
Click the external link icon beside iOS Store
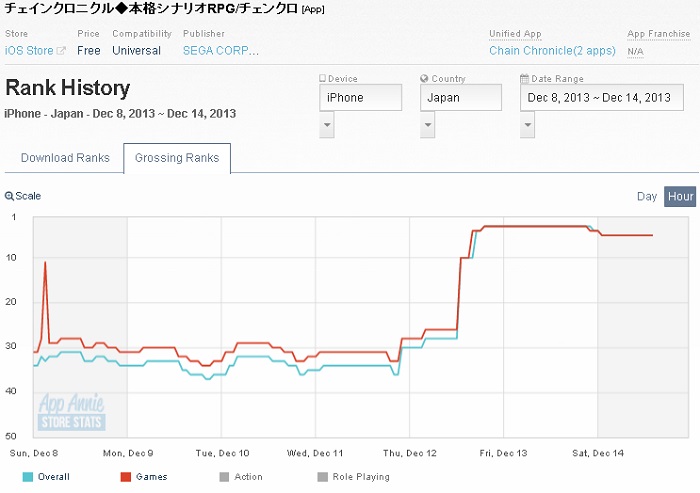[61, 51]
